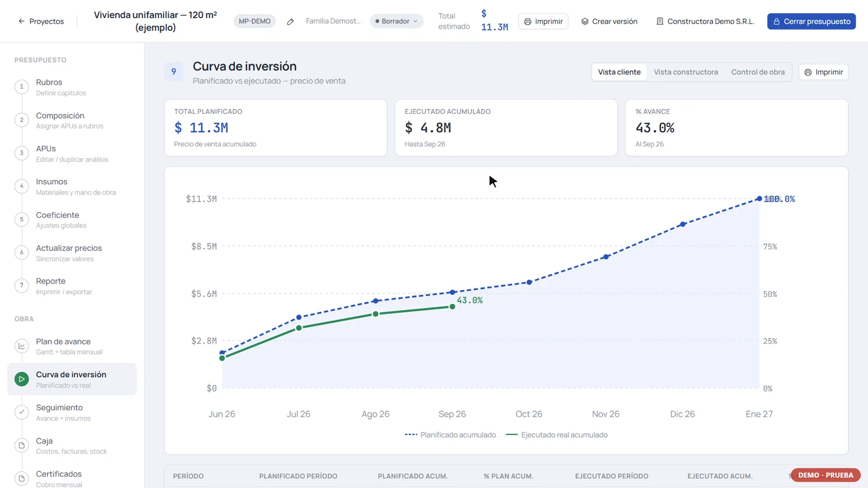Click the layers icon on Crear versión

585,22
